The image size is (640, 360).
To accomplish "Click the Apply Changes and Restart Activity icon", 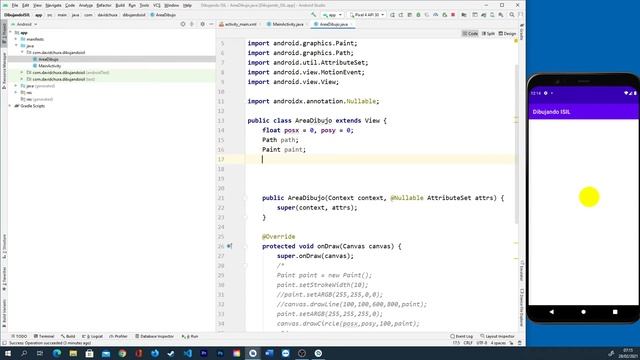I will 401,15.
